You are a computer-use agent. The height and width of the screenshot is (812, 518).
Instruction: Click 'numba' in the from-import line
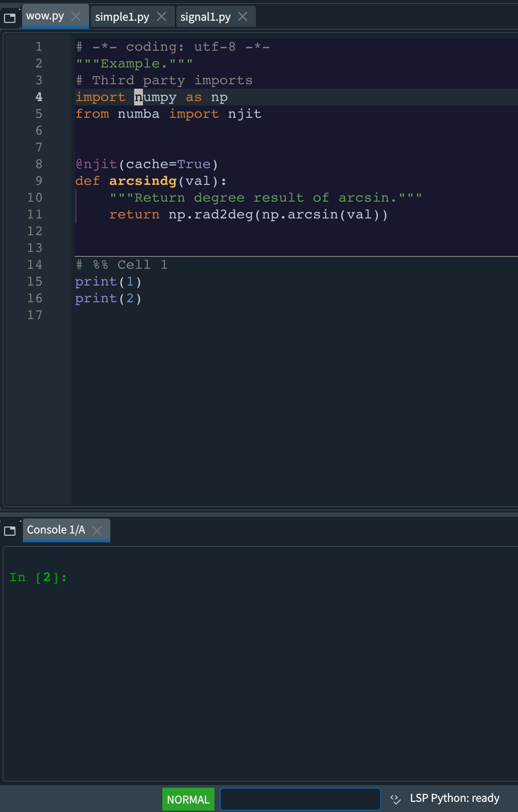139,114
